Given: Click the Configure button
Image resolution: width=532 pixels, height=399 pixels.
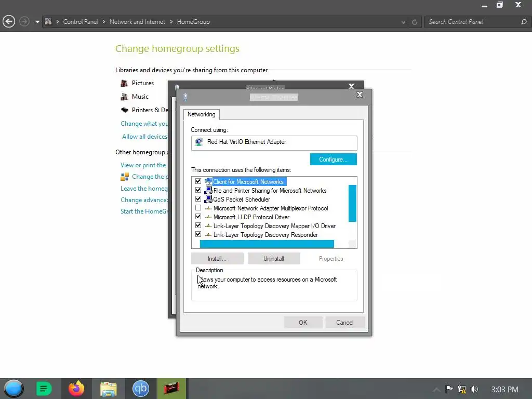Looking at the screenshot, I should point(333,159).
